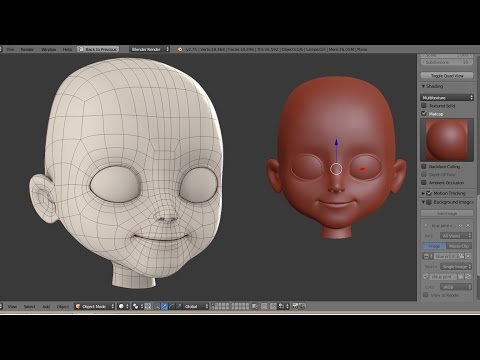Open the Single Image source dropdown
The width and height of the screenshot is (480, 360).
coord(456,267)
